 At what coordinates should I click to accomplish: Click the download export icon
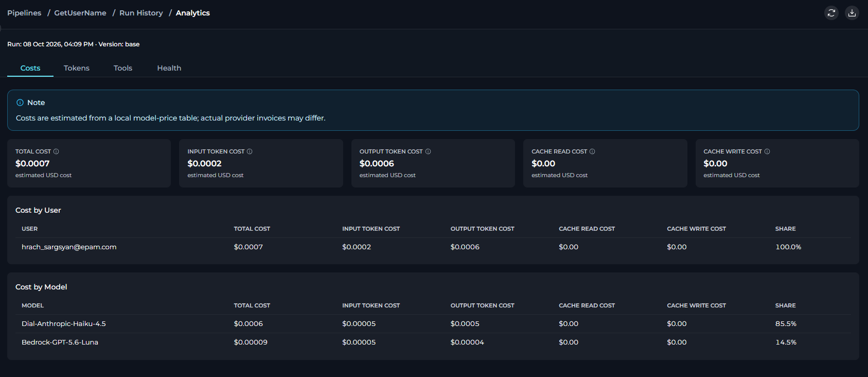click(x=852, y=13)
